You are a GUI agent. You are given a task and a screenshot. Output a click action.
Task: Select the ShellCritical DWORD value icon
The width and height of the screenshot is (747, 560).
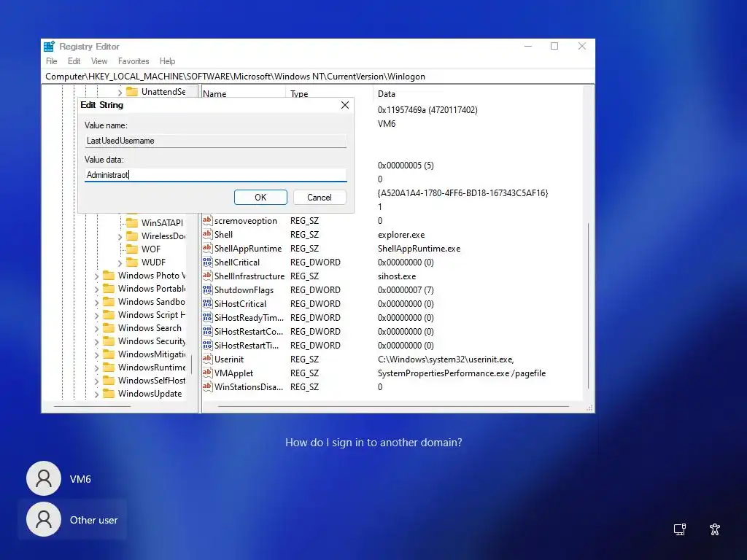click(x=207, y=262)
